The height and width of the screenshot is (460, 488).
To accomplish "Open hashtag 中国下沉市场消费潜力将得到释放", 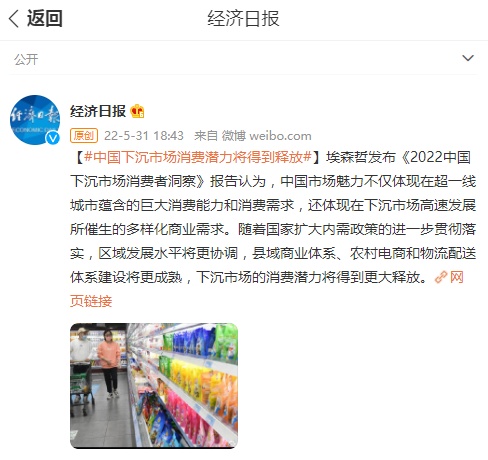I will (198, 157).
